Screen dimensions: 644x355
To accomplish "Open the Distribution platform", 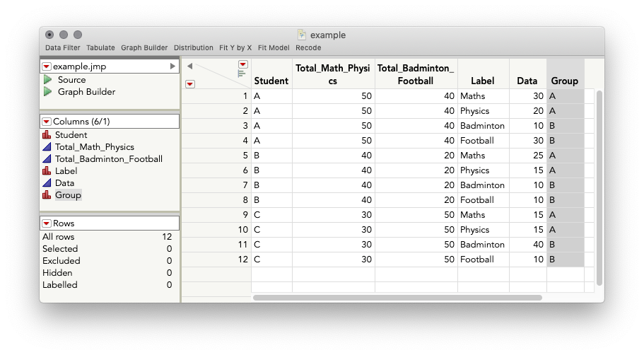I will 193,48.
